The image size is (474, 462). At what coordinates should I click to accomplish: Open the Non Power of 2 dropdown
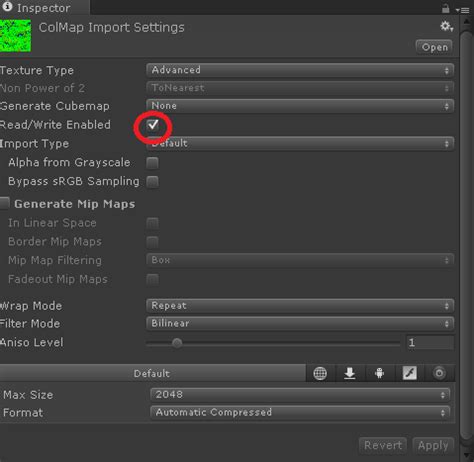coord(300,88)
